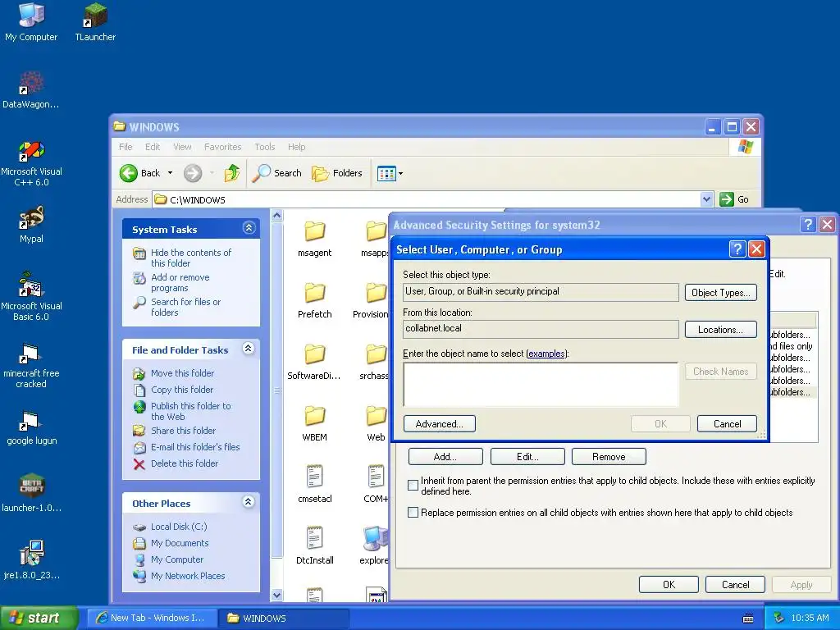
Task: Focus the object name text box
Action: pyautogui.click(x=541, y=385)
